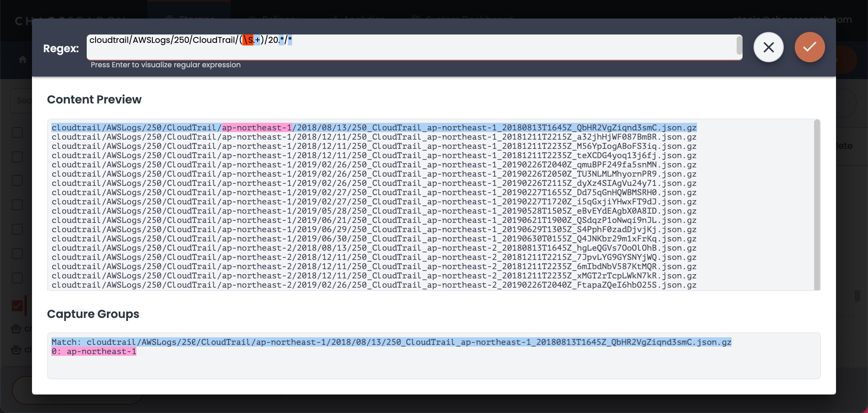Viewport: 868px width, 413px height.
Task: Click the 'Match:' line in Capture Groups
Action: 391,342
